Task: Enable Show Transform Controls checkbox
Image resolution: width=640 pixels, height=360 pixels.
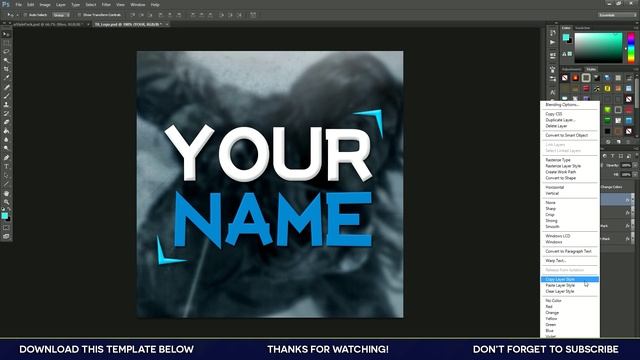Action: (x=80, y=15)
